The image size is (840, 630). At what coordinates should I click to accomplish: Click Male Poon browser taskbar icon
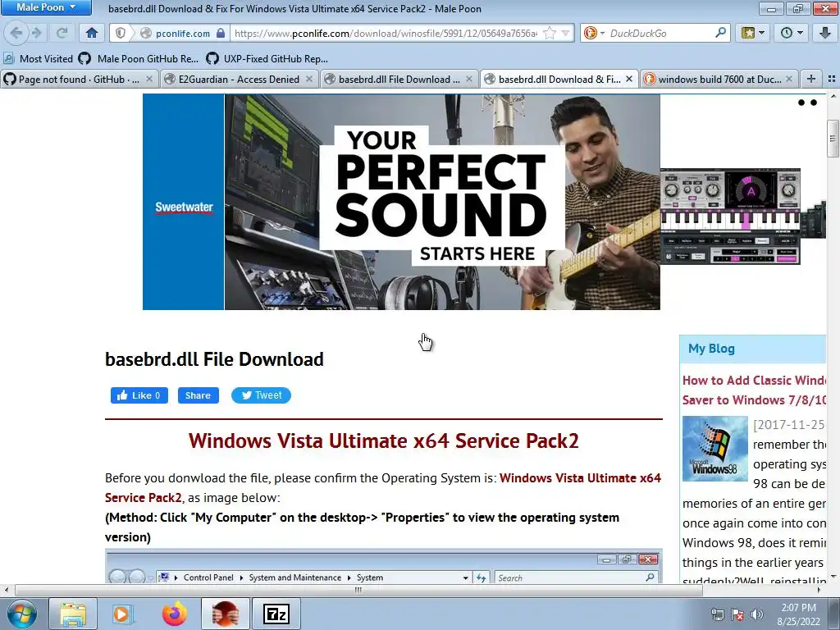[225, 614]
